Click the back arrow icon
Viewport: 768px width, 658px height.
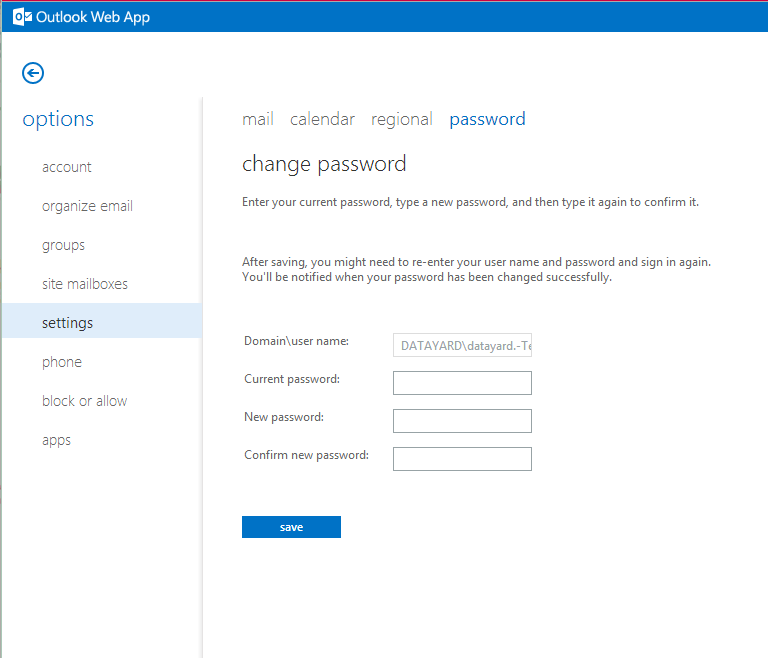pyautogui.click(x=33, y=73)
